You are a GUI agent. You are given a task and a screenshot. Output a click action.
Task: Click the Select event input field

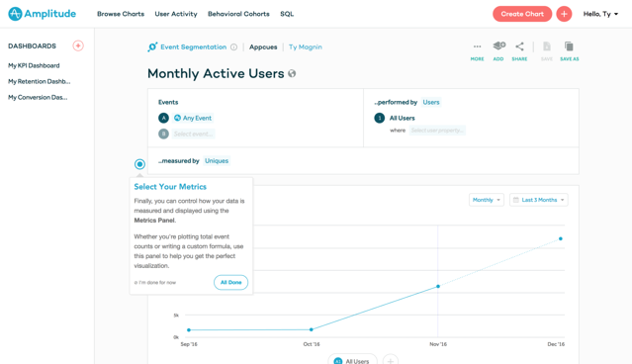pos(194,134)
